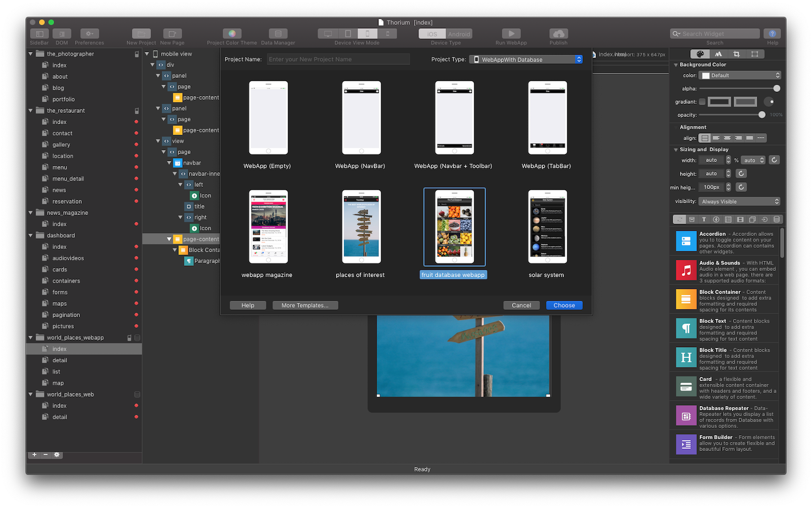Click the width stepper arrows
Viewport: 812px width, 508px height.
point(728,160)
